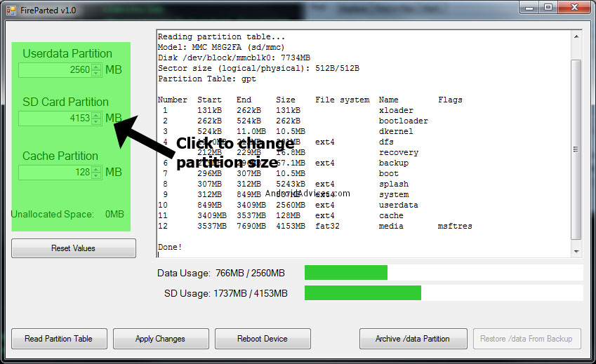The height and width of the screenshot is (364, 596).
Task: Click the log scrollbar down arrow
Action: (x=576, y=251)
